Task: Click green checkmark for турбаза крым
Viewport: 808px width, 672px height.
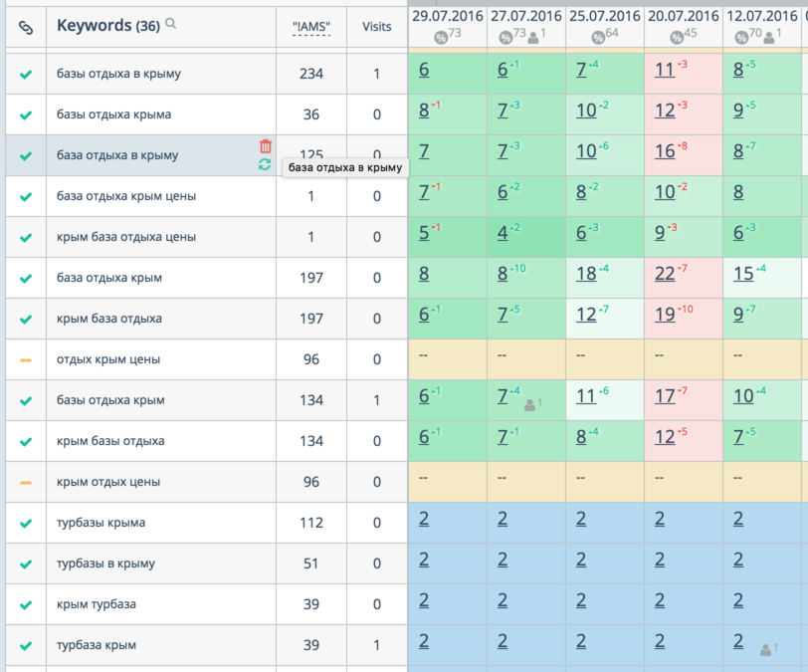Action: pos(26,646)
